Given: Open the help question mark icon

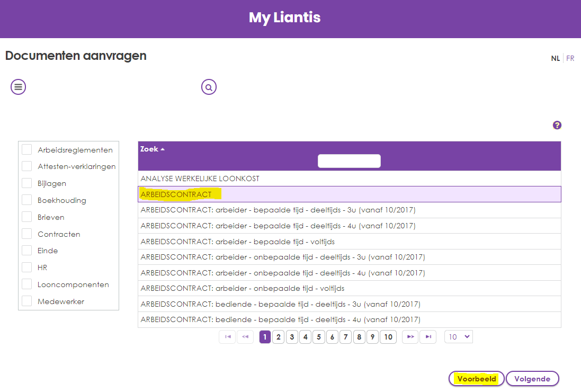Looking at the screenshot, I should point(557,125).
